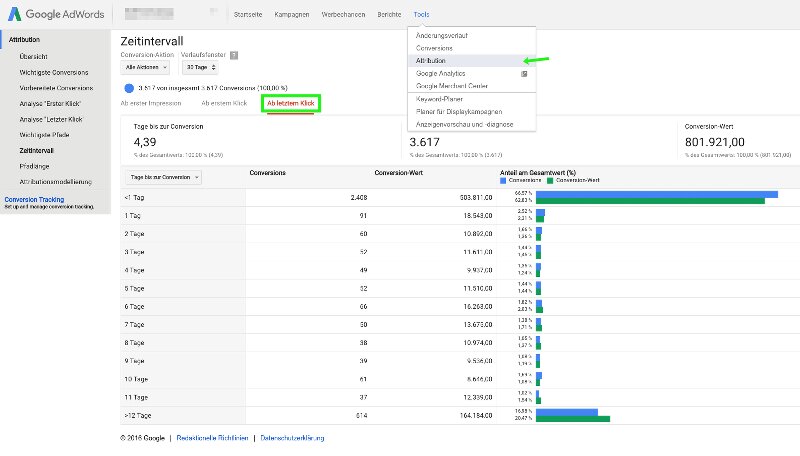This screenshot has height=456, width=800.
Task: Click the blue bar for <1 Tag
Action: (656, 194)
